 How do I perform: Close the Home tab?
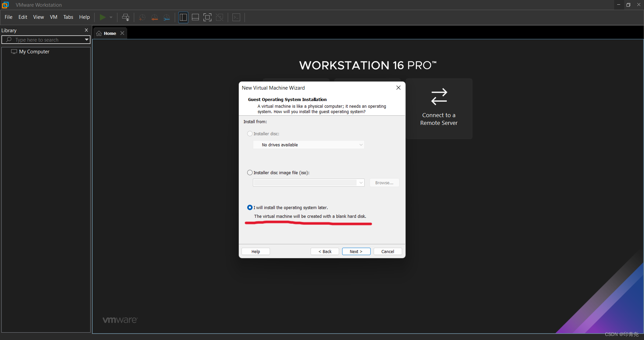122,33
